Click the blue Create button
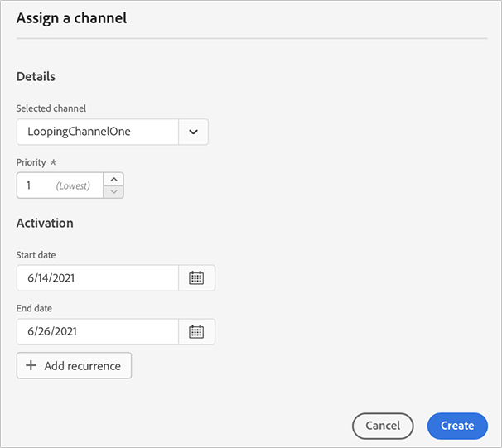Image resolution: width=502 pixels, height=448 pixels. (x=457, y=426)
